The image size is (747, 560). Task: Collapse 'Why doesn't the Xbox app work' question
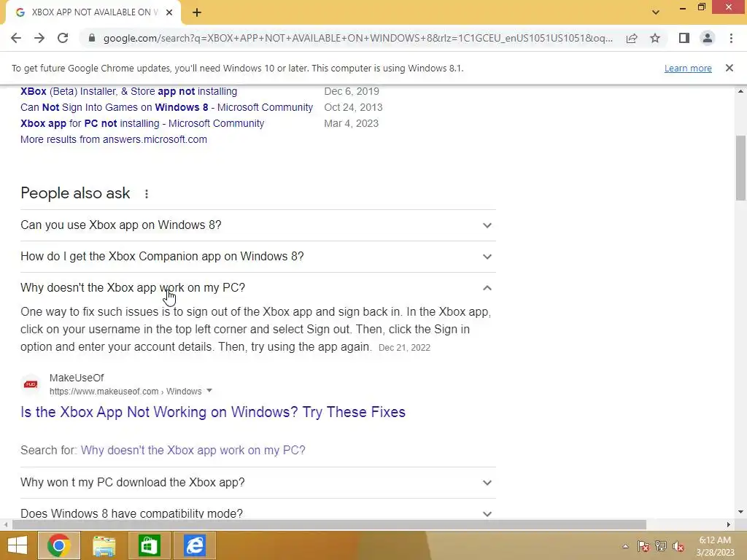point(258,287)
